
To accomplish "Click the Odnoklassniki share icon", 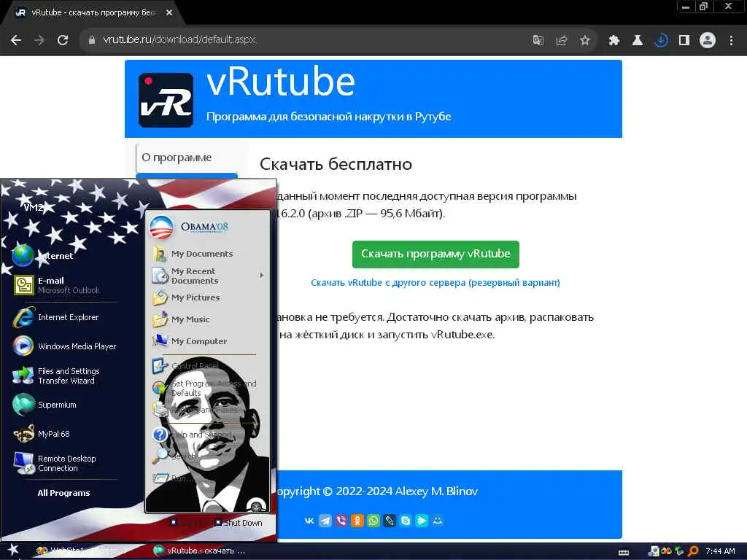I will tap(357, 521).
